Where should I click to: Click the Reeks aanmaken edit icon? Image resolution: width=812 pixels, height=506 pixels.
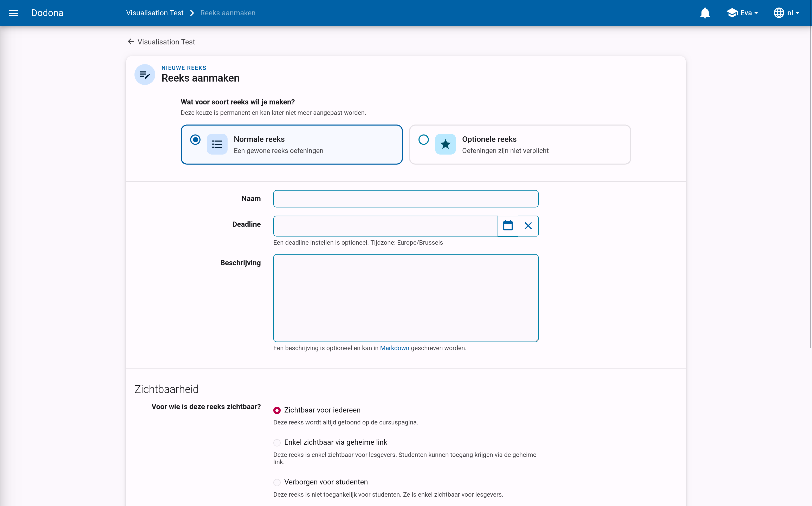click(145, 74)
